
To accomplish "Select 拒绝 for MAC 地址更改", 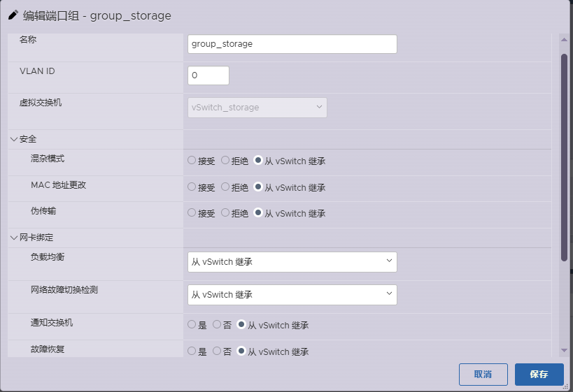I will 225,187.
